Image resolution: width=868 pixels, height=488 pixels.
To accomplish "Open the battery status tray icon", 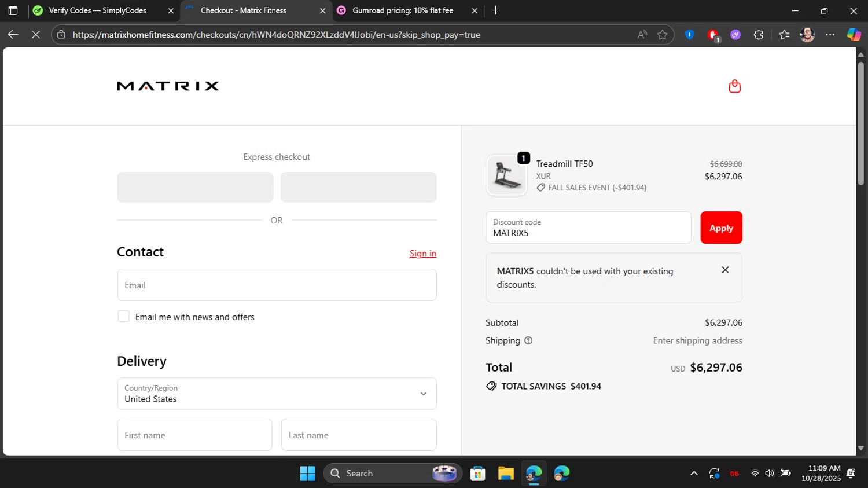I will coord(785,474).
